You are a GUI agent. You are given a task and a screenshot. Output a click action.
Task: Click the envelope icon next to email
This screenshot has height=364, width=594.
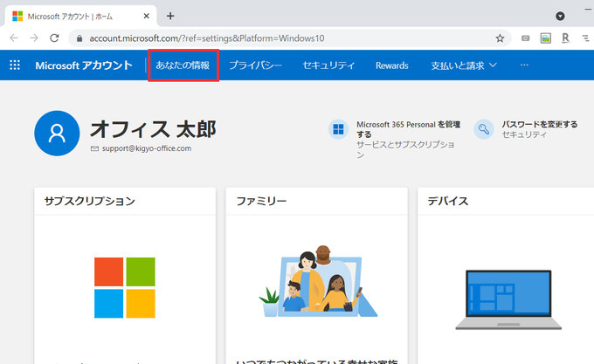[x=94, y=148]
